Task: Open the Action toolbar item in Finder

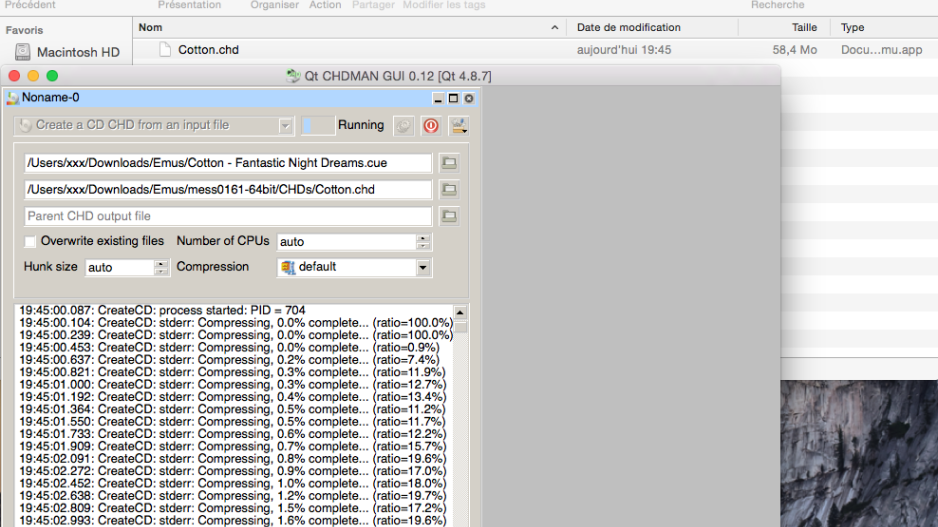Action: (x=325, y=5)
